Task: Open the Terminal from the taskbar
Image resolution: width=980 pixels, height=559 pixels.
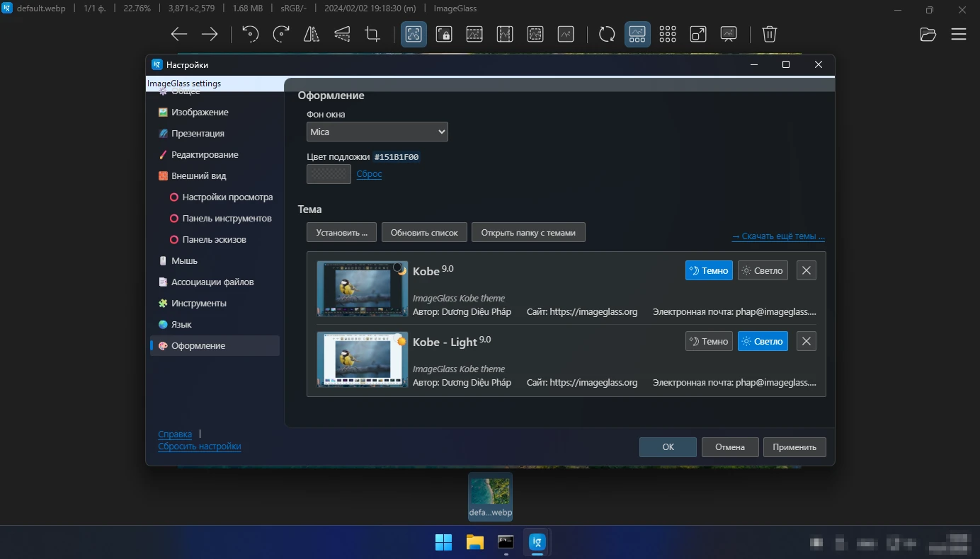Action: [506, 543]
